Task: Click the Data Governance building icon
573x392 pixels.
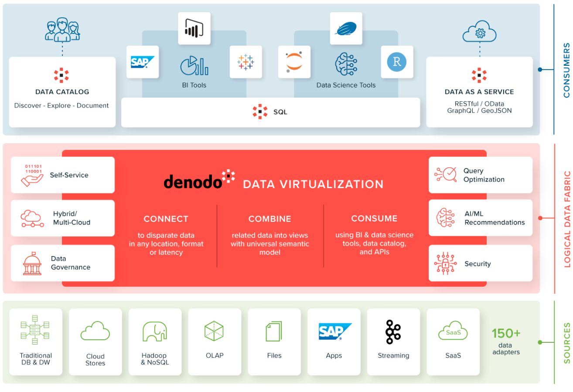Action: click(x=32, y=263)
